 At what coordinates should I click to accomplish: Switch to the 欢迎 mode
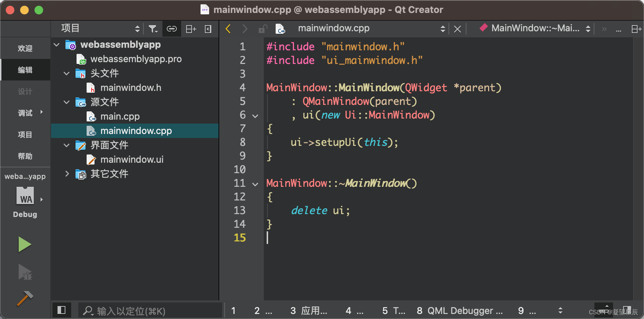pos(25,48)
